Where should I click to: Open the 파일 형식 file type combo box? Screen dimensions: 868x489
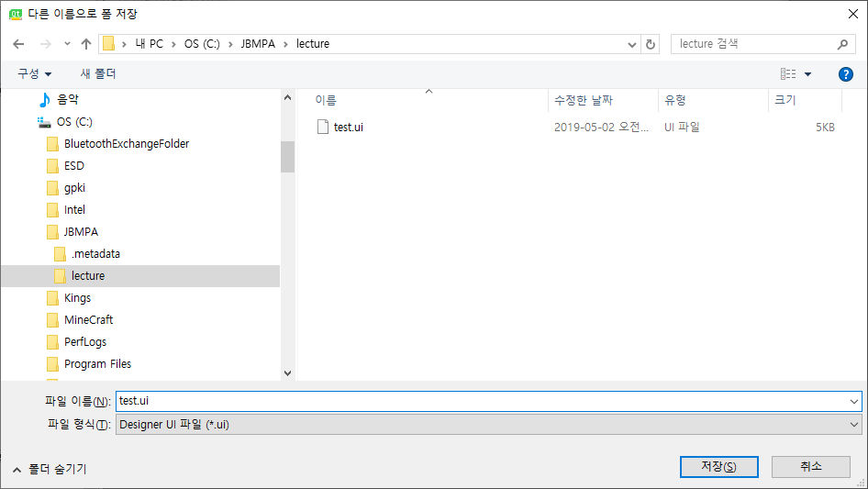click(488, 425)
